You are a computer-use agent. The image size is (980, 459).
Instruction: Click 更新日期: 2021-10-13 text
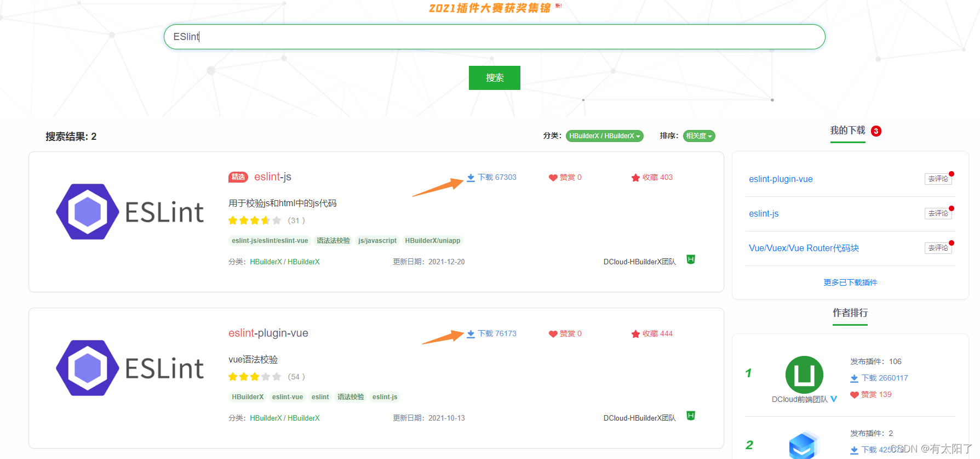428,418
